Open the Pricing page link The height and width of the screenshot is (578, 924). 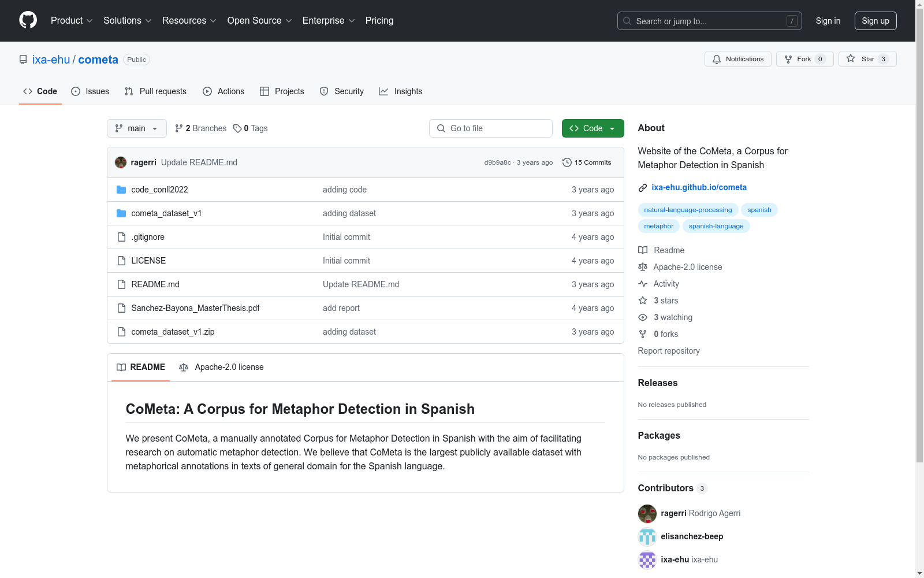coord(379,21)
